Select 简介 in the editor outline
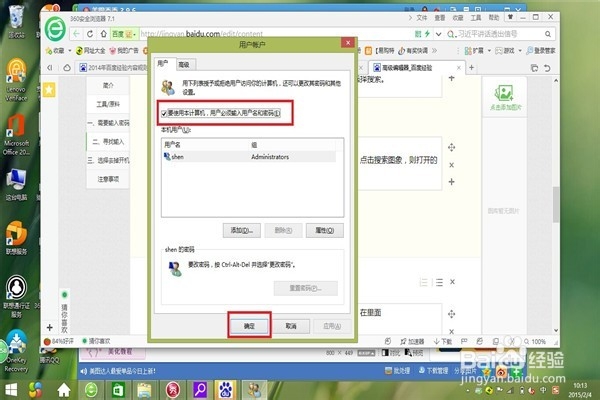The width and height of the screenshot is (600, 400). (108, 85)
